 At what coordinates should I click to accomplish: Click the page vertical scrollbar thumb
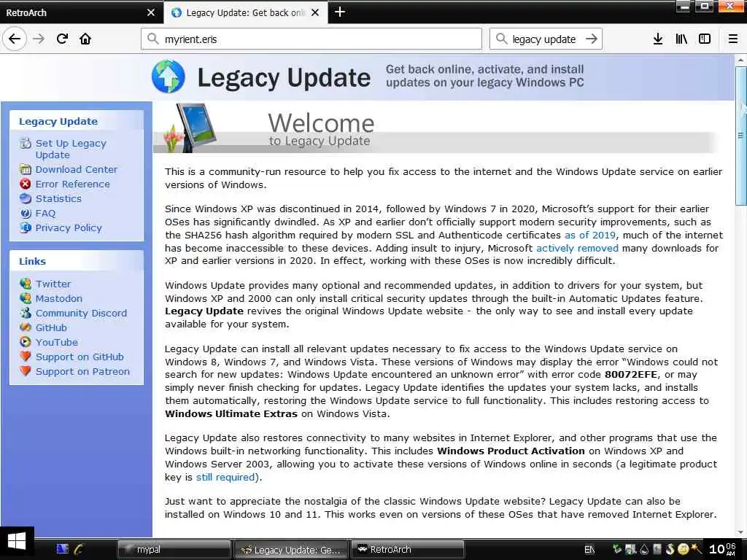(741, 136)
